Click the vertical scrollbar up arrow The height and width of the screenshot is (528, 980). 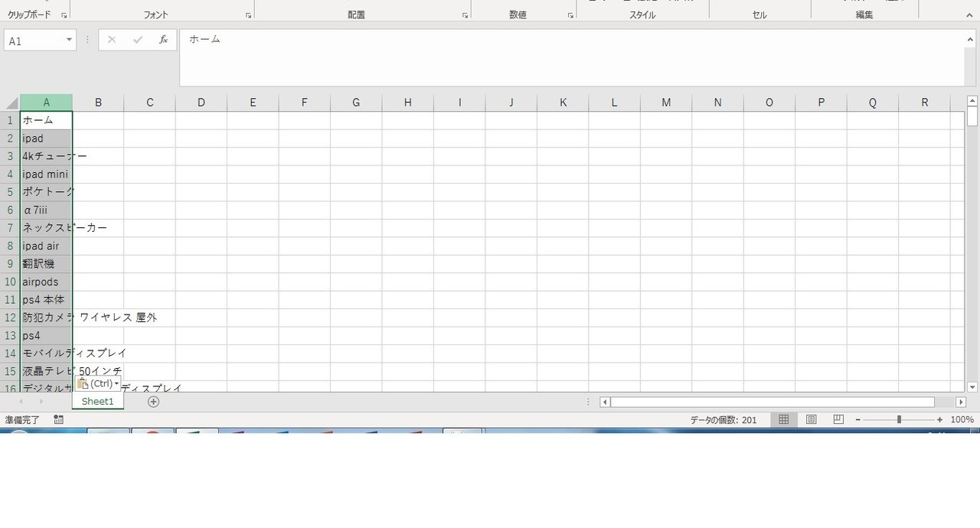coord(972,100)
